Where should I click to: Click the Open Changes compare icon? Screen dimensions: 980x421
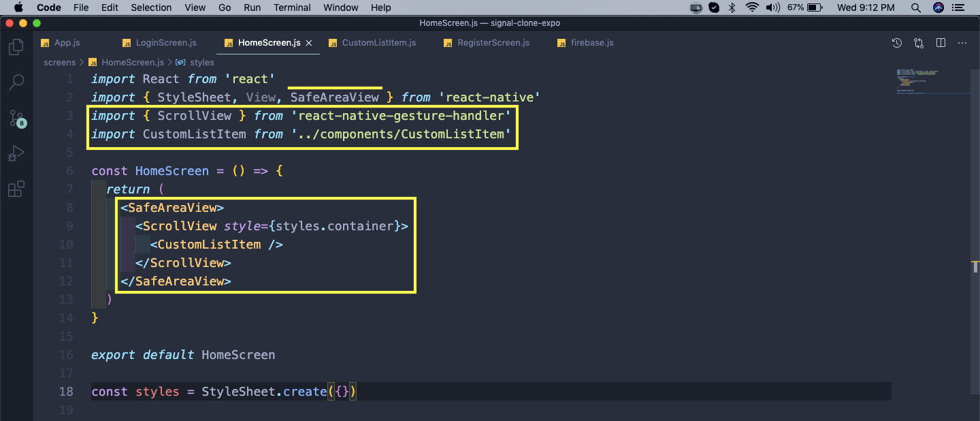point(919,43)
